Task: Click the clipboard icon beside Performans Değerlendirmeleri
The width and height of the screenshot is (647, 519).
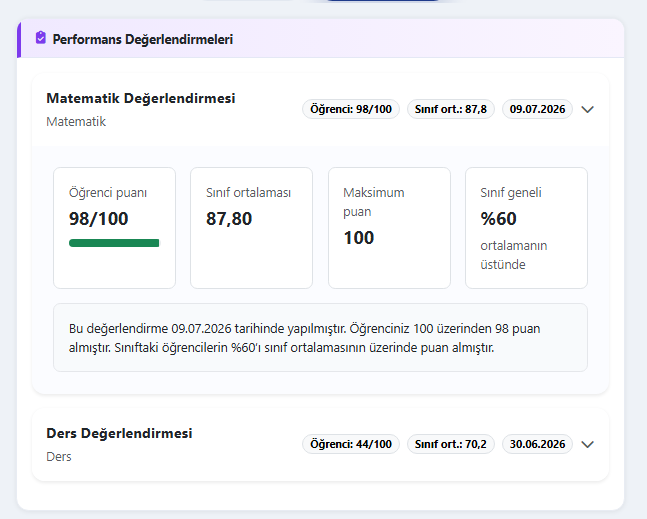Action: tap(40, 38)
